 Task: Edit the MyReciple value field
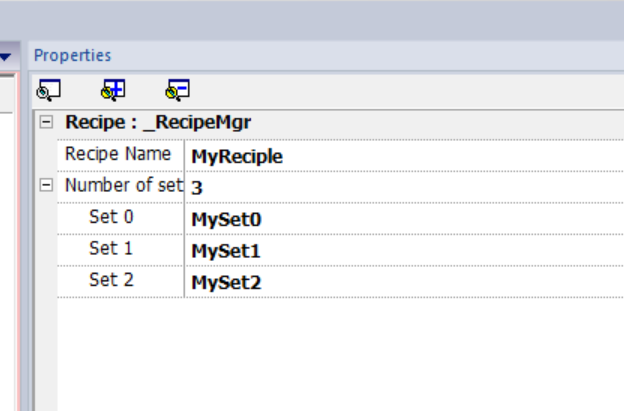[404, 156]
